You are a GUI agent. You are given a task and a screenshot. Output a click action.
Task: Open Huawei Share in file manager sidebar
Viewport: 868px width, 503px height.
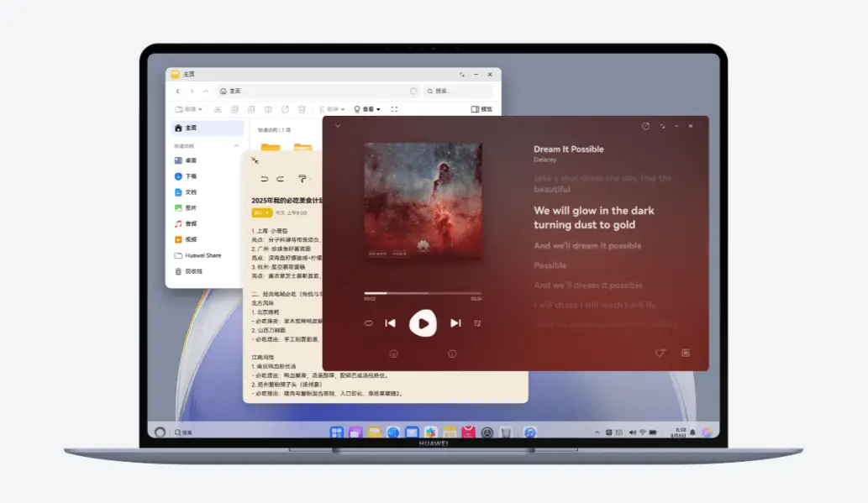pos(197,255)
